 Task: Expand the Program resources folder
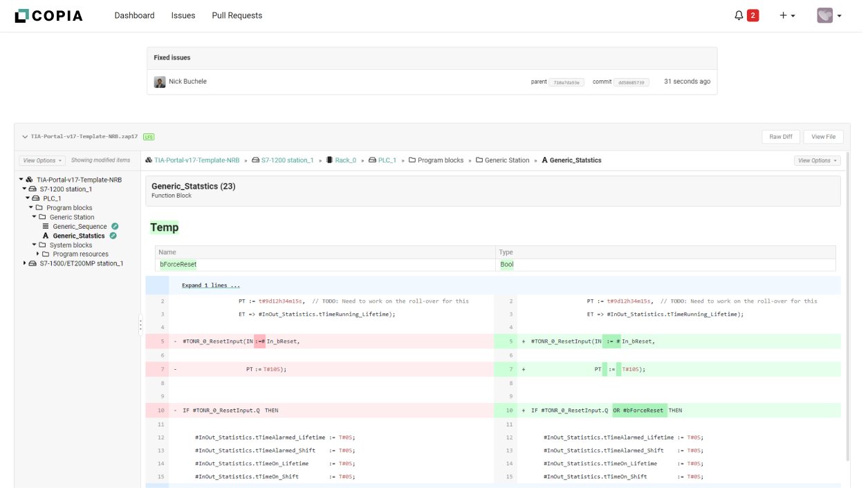pos(38,254)
